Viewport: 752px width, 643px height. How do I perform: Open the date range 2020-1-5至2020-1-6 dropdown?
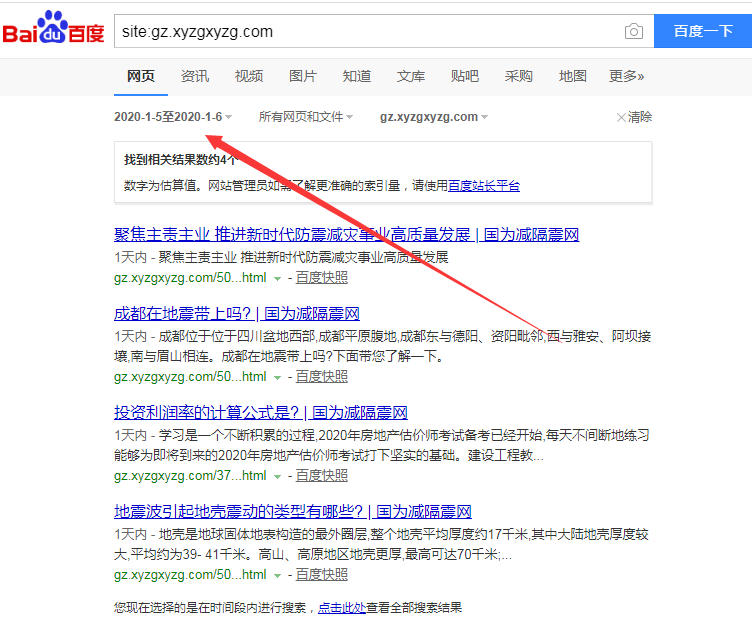pyautogui.click(x=173, y=117)
